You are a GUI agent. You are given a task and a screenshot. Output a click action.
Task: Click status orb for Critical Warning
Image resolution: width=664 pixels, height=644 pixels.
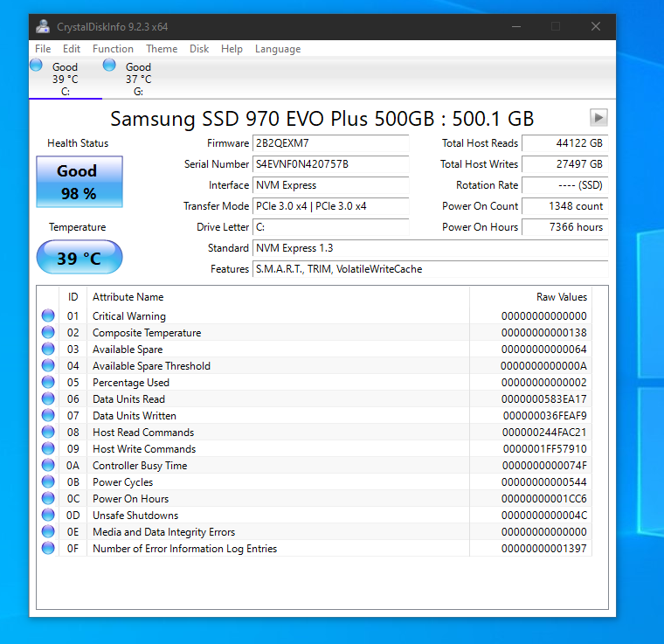[x=48, y=315]
